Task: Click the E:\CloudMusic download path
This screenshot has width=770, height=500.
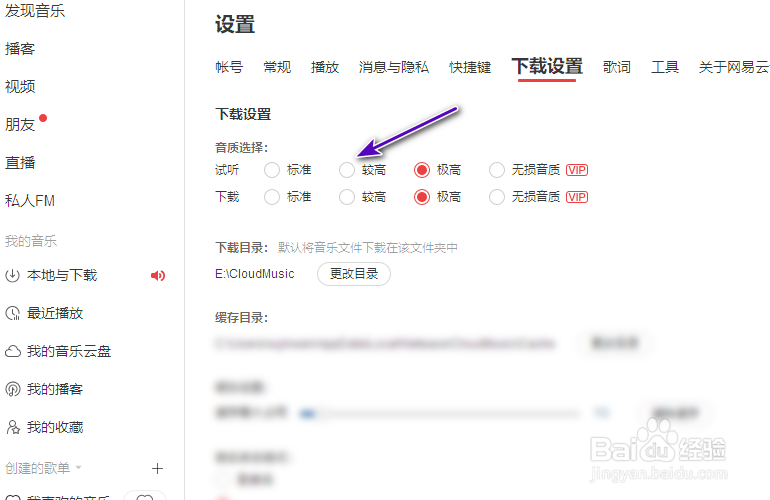Action: [x=254, y=274]
